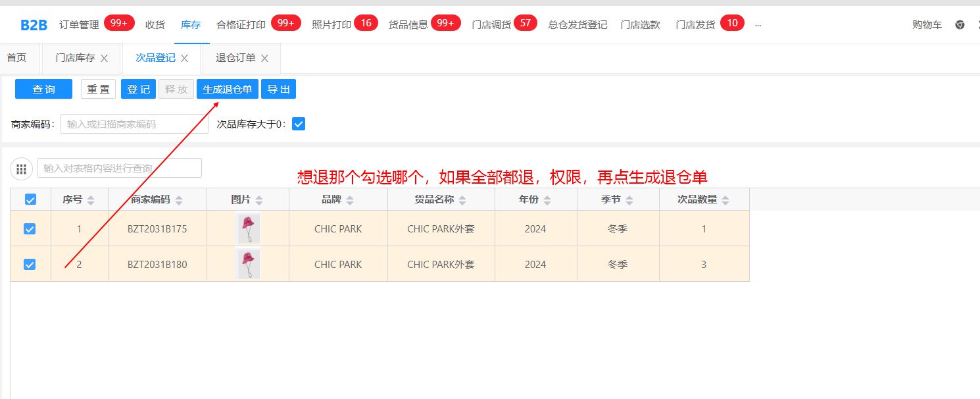Switch to the 首页 tab
The image size is (980, 399).
click(x=16, y=58)
